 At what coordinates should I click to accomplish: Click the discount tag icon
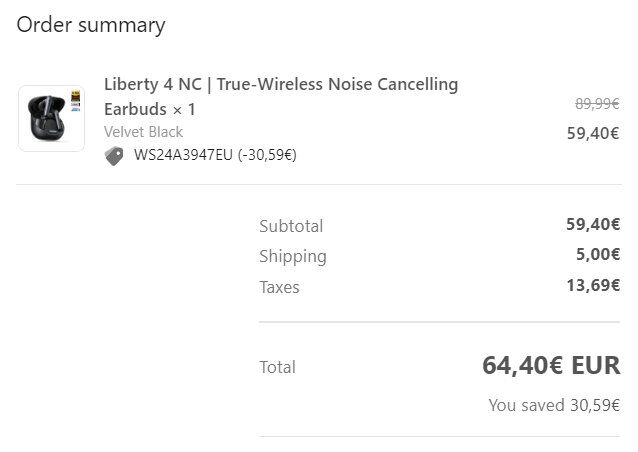point(114,156)
